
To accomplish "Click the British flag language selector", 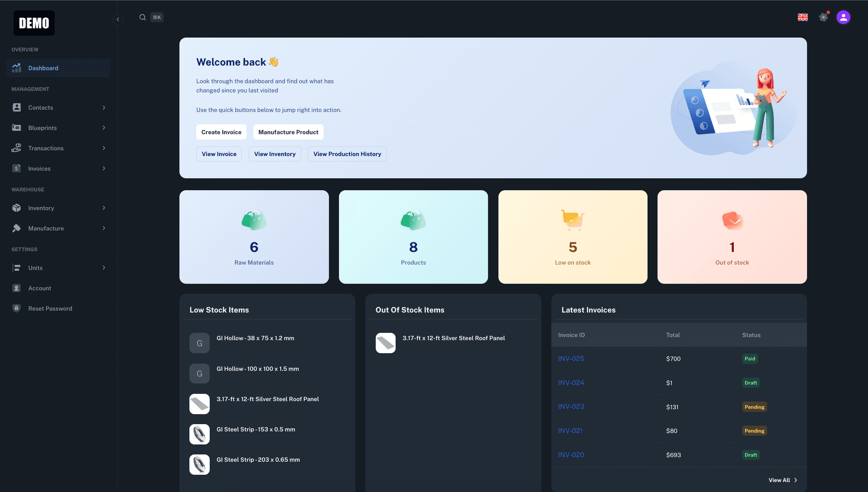I will [803, 17].
